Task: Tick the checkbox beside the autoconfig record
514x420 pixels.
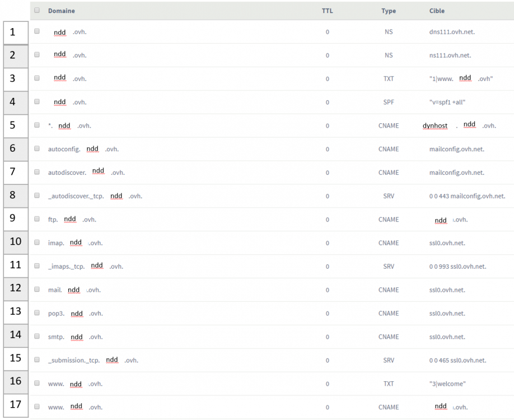Action: [x=37, y=149]
